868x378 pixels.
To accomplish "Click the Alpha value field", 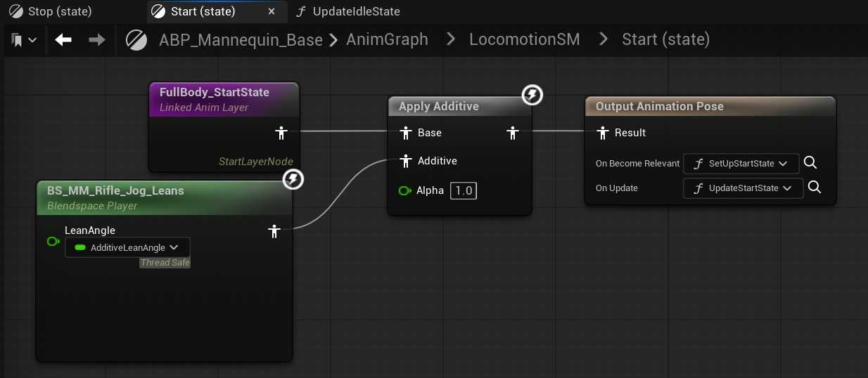I will coord(463,190).
